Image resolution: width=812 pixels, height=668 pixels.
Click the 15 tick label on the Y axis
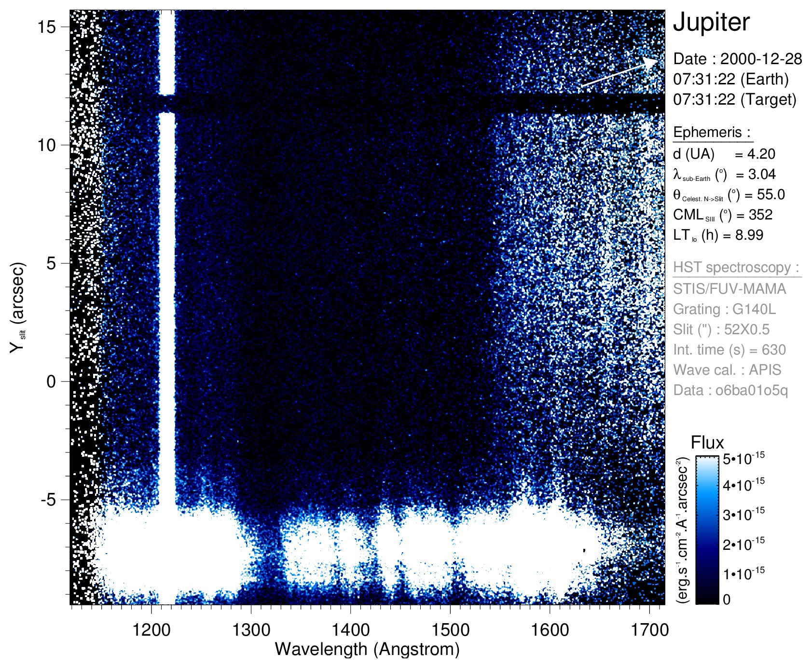(x=47, y=27)
